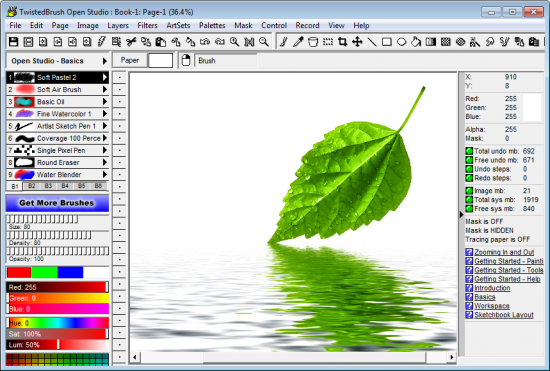
Task: Click the Save disk icon in toolbar
Action: [x=13, y=42]
